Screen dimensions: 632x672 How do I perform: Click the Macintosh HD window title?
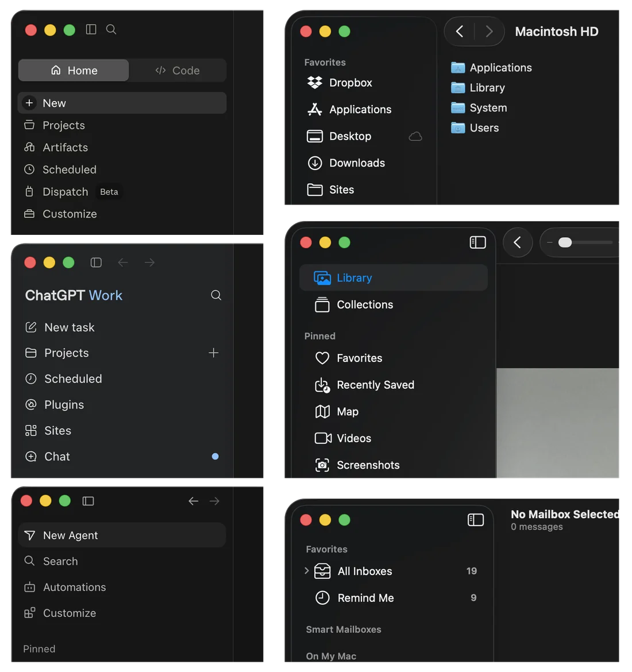point(557,31)
